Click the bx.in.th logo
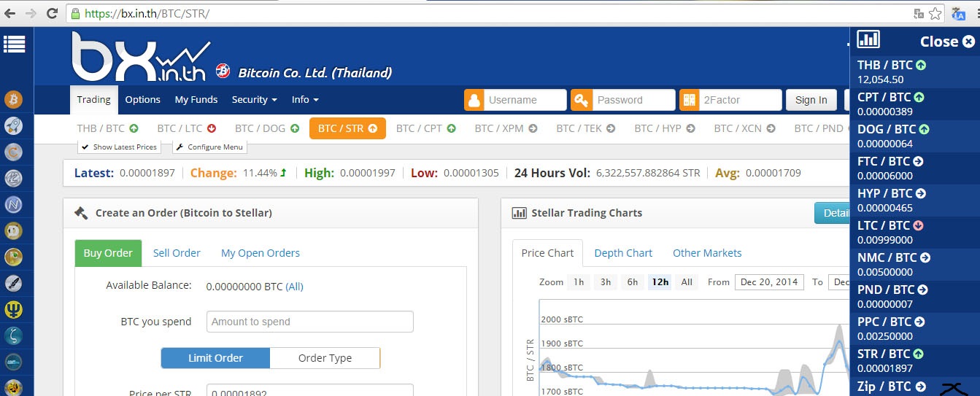Screen dimensions: 980x396 click(x=141, y=56)
